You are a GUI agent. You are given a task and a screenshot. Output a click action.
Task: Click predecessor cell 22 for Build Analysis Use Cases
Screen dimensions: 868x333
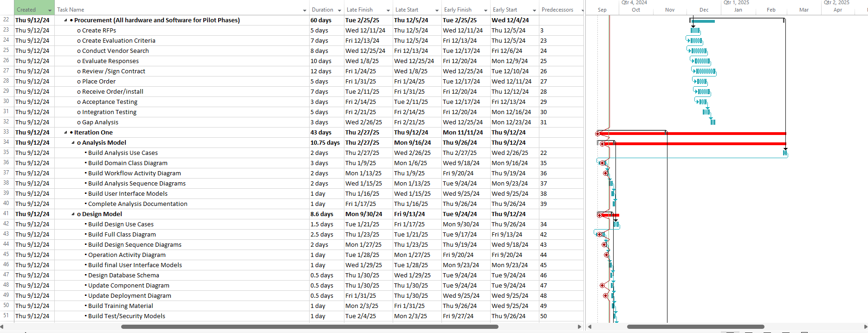coord(561,153)
